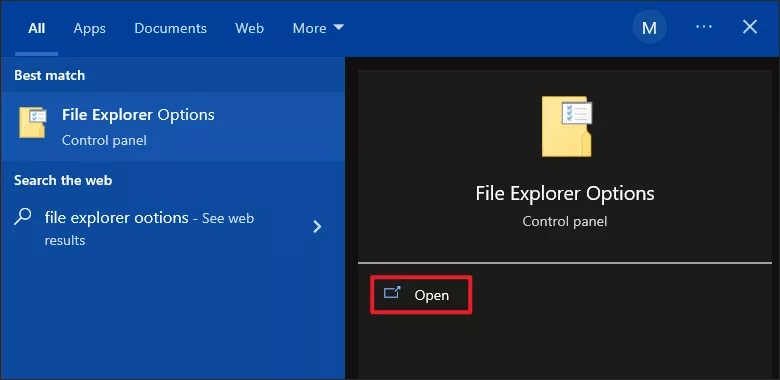780x380 pixels.
Task: Click Open for File Explorer Options
Action: pos(421,295)
